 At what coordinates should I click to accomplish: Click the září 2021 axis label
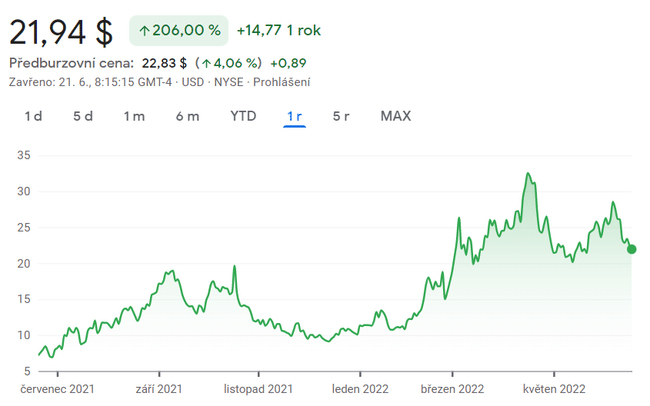click(158, 388)
